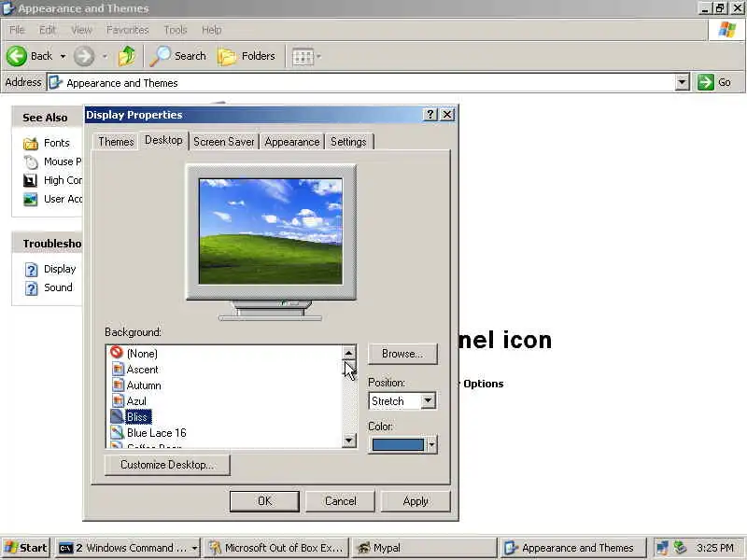Click the green Go arrow icon
Image resolution: width=747 pixels, height=560 pixels.
pos(705,82)
